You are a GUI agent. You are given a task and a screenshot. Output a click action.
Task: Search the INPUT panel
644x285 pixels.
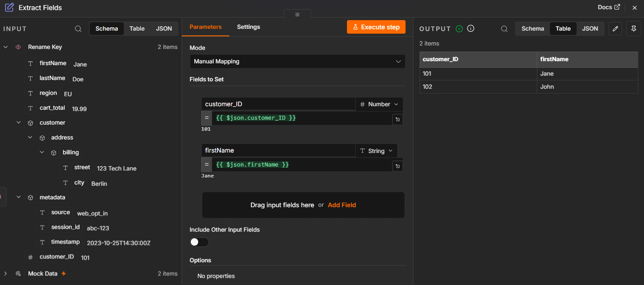pyautogui.click(x=78, y=29)
